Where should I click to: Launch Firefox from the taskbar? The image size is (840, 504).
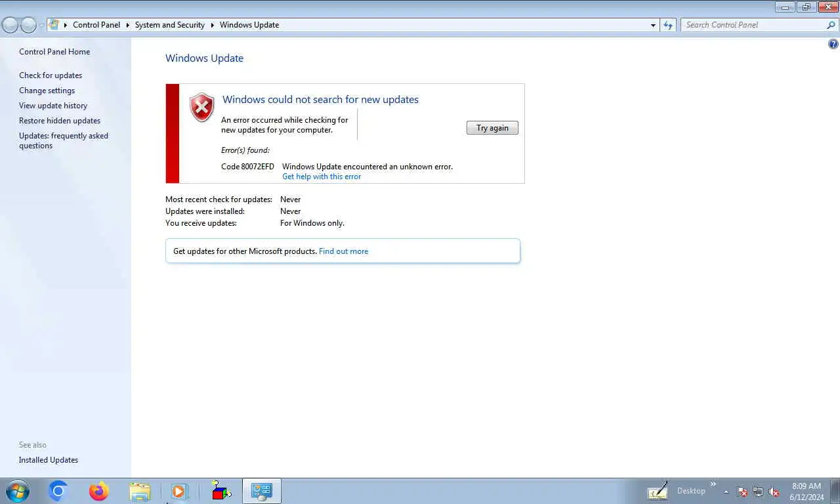click(99, 491)
